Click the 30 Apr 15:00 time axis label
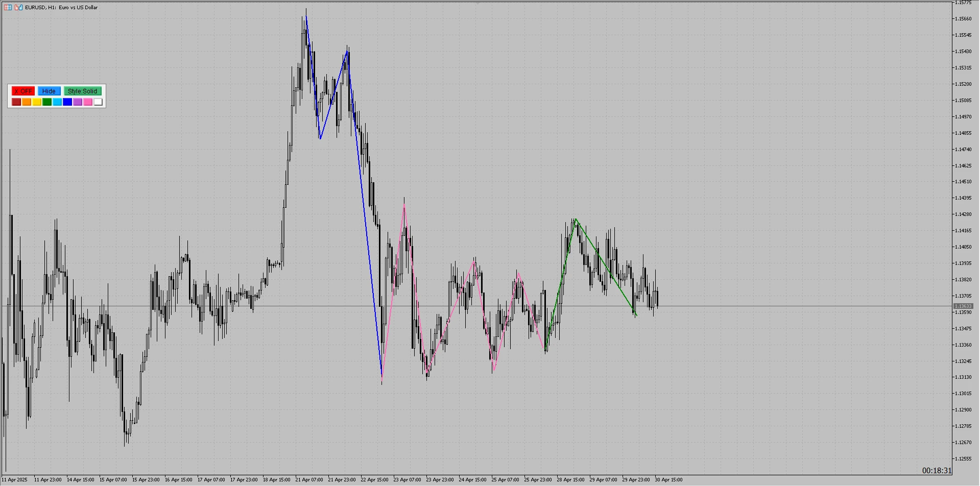 668,480
